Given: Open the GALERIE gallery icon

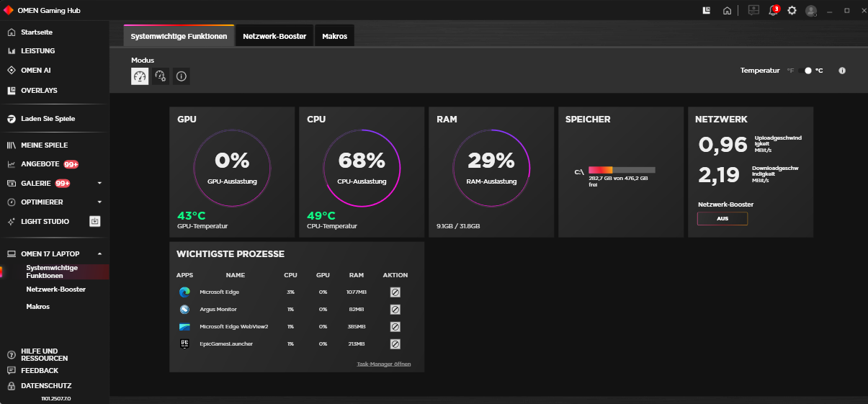Looking at the screenshot, I should 12,183.
